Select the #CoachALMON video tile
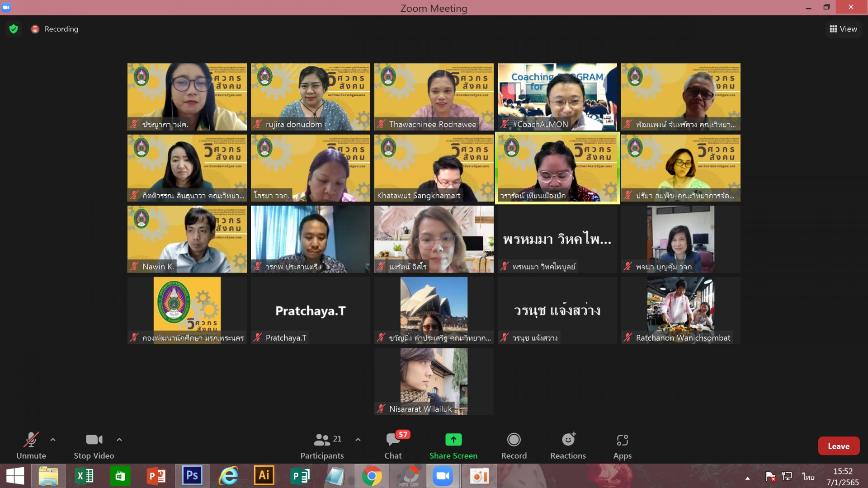 point(557,97)
